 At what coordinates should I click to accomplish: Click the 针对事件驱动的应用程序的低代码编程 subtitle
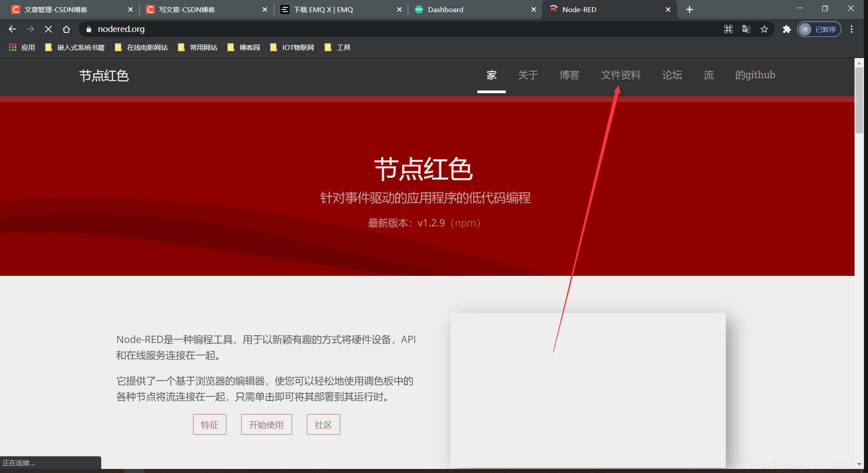click(x=426, y=198)
